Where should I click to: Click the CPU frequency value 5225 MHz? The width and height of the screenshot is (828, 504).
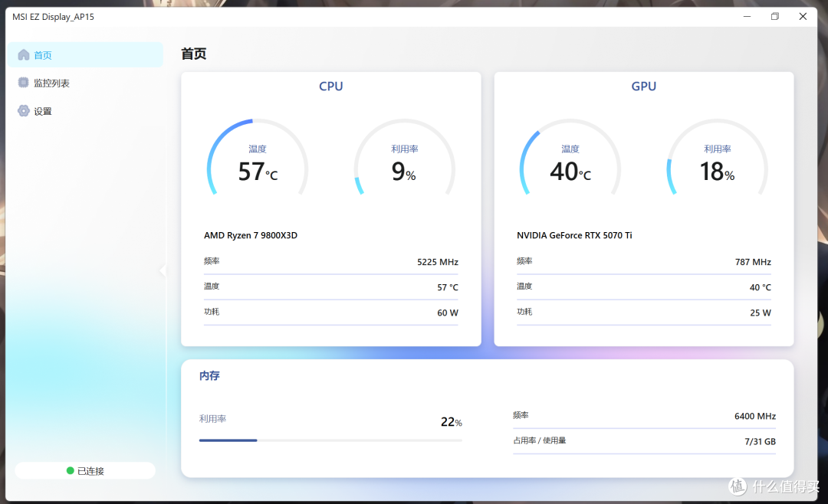438,262
